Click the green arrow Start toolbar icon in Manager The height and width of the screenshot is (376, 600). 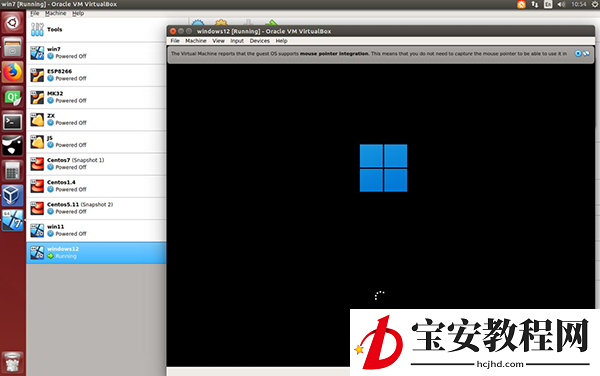click(271, 23)
